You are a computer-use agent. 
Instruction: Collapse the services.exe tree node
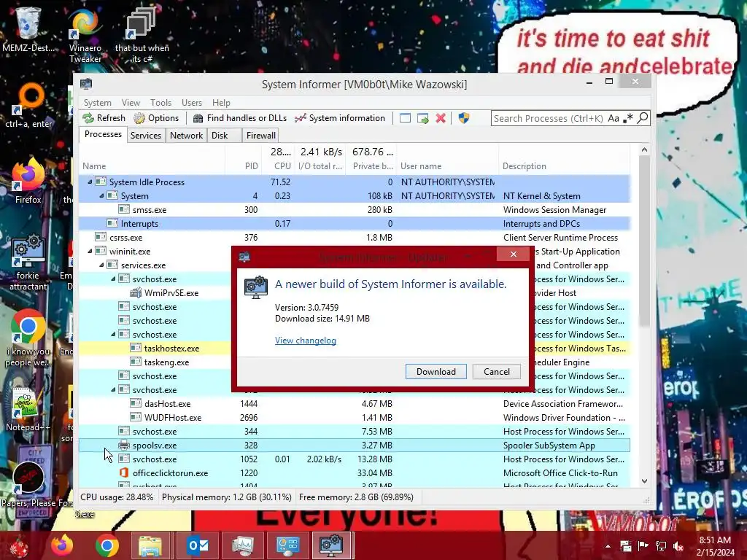[101, 265]
